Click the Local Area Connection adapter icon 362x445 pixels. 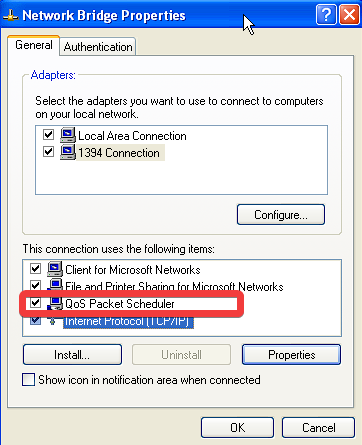tap(68, 135)
